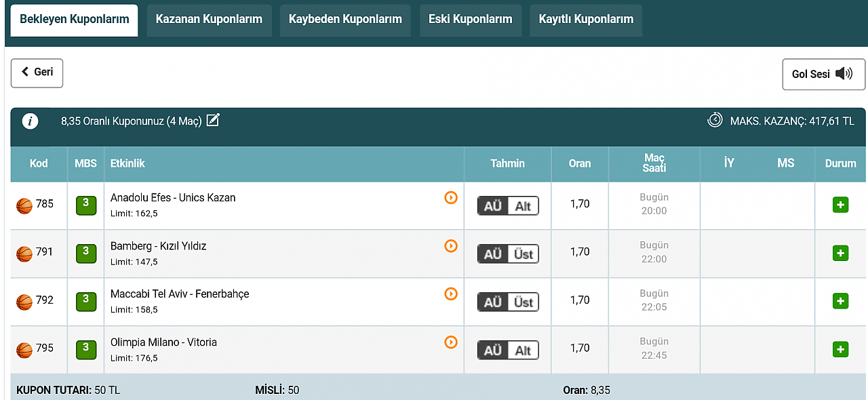Play live stream for Bamberg - Kızıl Yıldız

click(451, 246)
